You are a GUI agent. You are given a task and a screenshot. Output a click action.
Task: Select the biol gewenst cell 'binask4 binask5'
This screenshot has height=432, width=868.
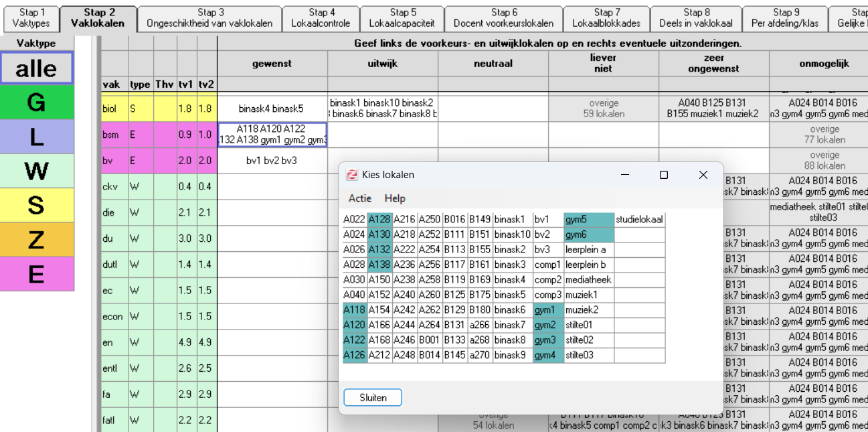tap(272, 109)
